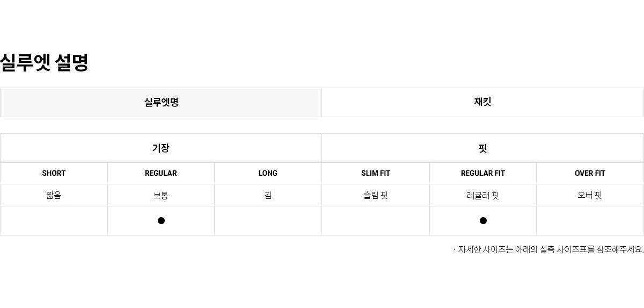Select the 실루엣명 header cell
Viewport: 644px width, 308px height.
[161, 102]
